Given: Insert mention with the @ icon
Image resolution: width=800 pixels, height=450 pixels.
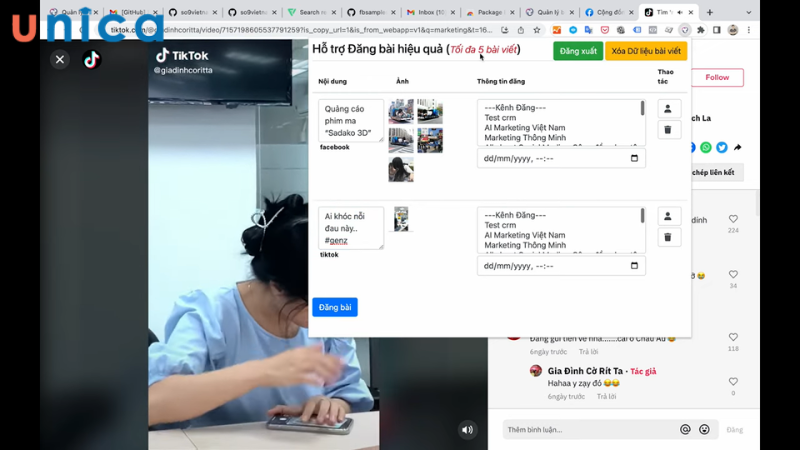Looking at the screenshot, I should (x=685, y=430).
